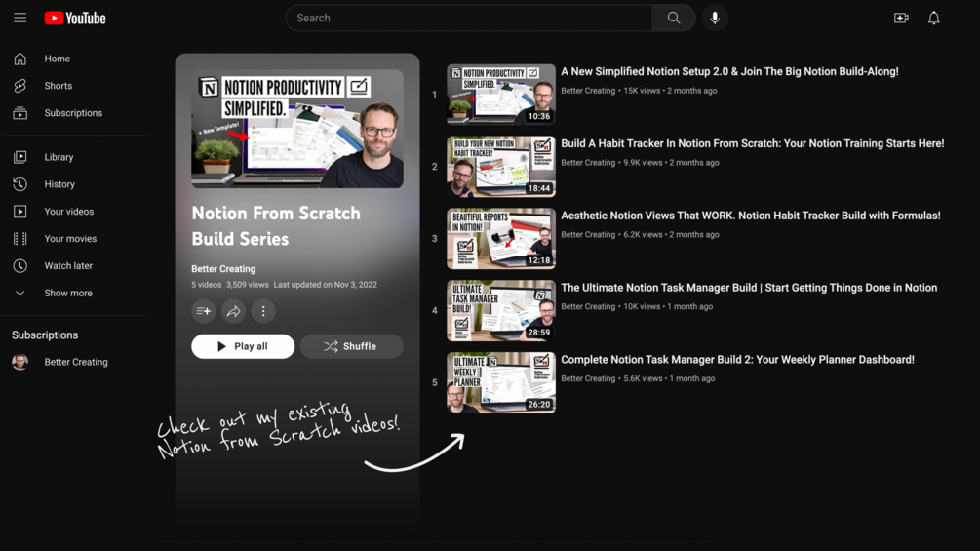
Task: Start voice search with microphone
Action: point(715,19)
